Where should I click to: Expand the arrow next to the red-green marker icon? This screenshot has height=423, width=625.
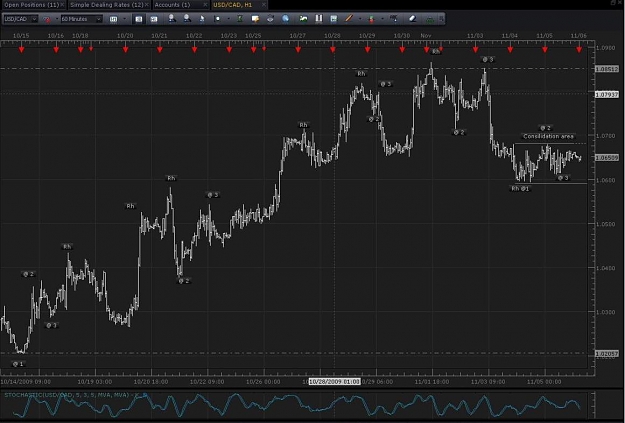[x=382, y=19]
